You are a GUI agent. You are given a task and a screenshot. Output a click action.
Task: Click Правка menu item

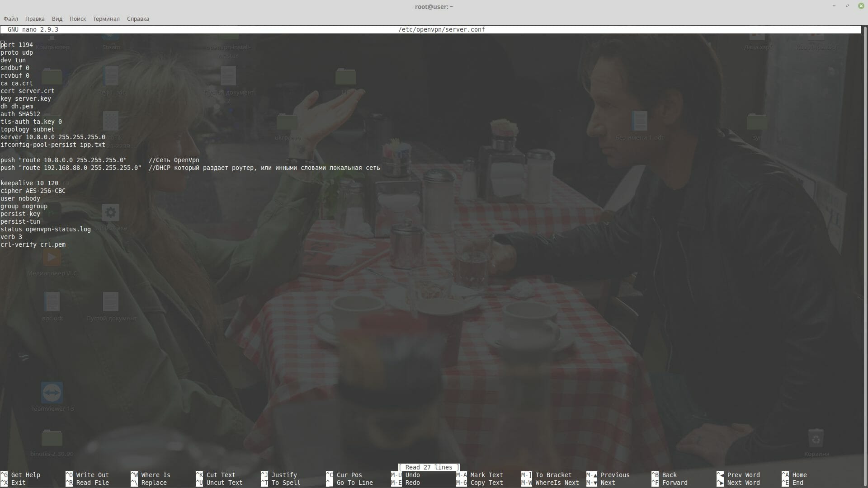pyautogui.click(x=34, y=19)
